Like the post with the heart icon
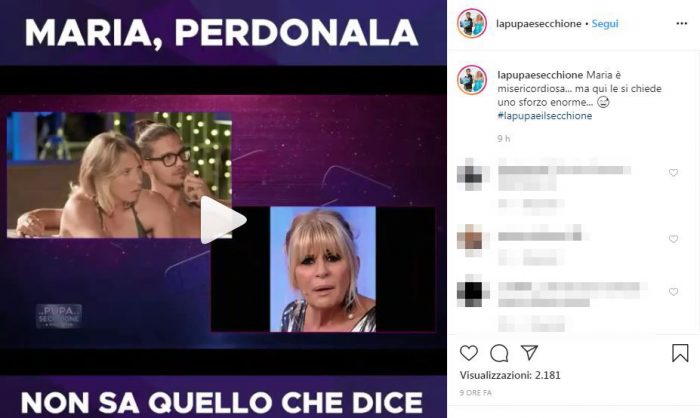 469,353
